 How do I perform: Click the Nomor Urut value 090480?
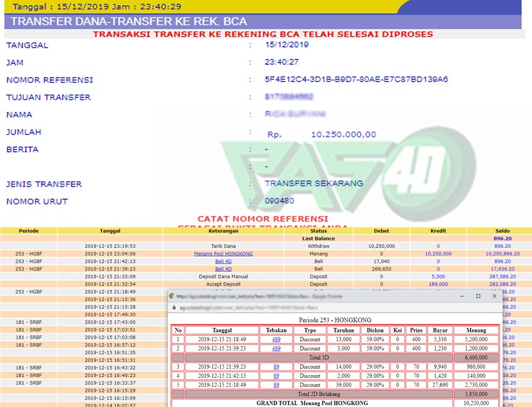[x=279, y=200]
